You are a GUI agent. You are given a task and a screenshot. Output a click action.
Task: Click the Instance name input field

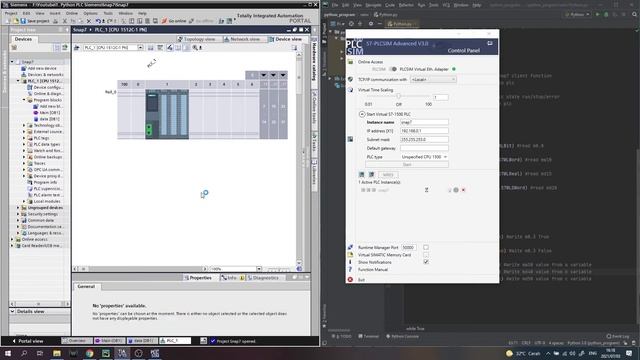(424, 122)
